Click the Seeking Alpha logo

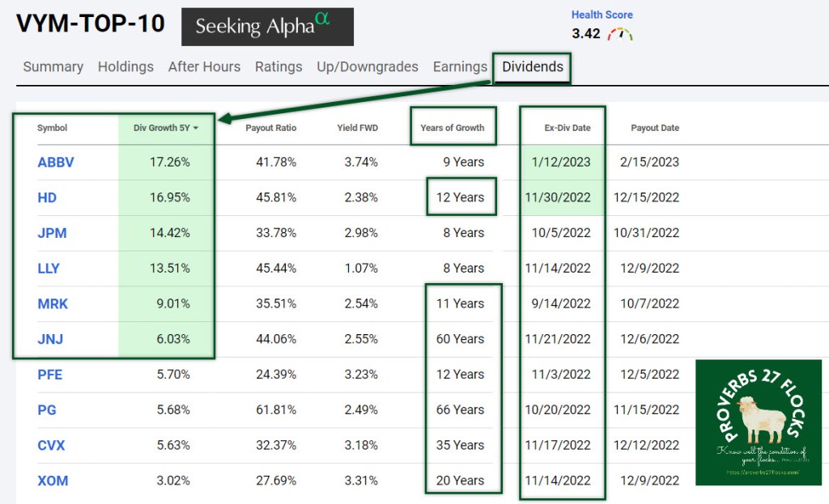tap(267, 27)
